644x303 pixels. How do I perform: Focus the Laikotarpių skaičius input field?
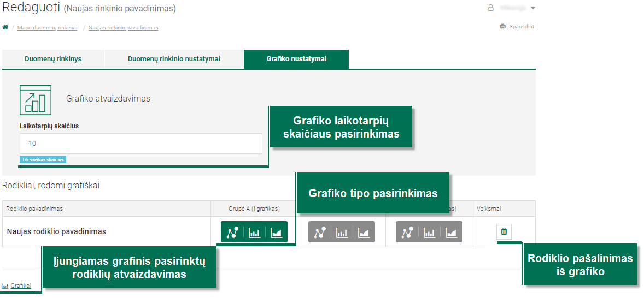(x=141, y=144)
